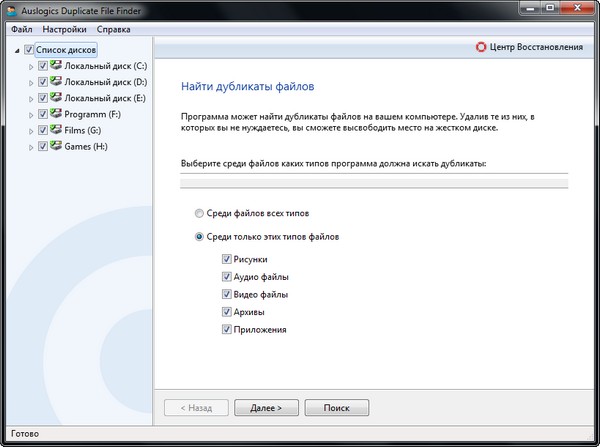Uncheck the Films (G:) drive checkbox

coord(43,130)
